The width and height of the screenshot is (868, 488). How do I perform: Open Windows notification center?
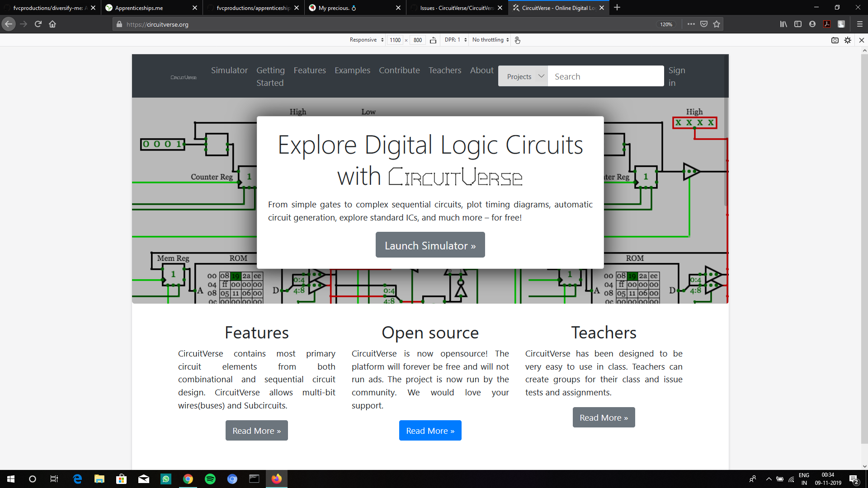854,479
